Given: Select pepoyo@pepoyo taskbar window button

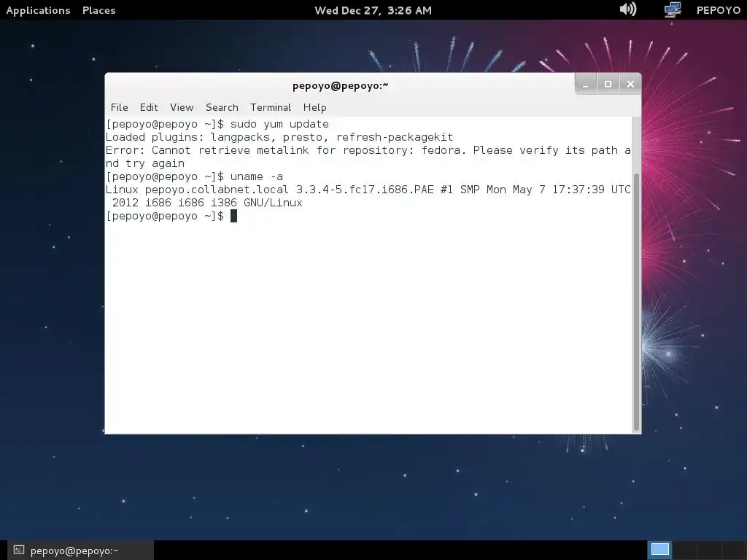Looking at the screenshot, I should [81, 551].
